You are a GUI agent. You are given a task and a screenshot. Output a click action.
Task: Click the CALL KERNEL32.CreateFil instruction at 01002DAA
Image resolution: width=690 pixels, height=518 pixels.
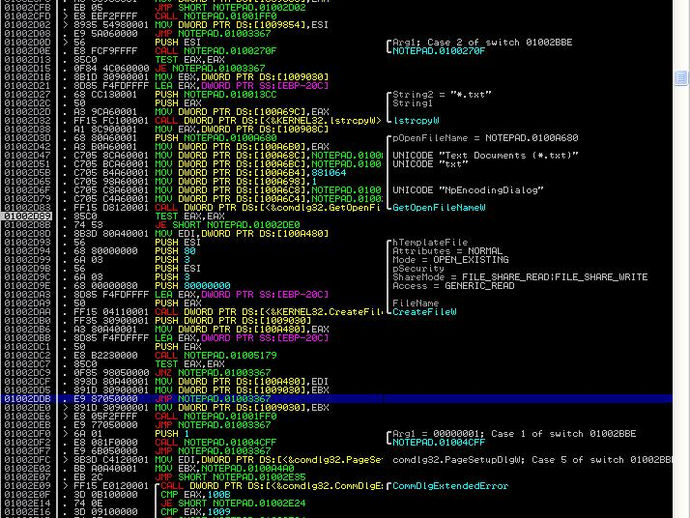click(268, 312)
